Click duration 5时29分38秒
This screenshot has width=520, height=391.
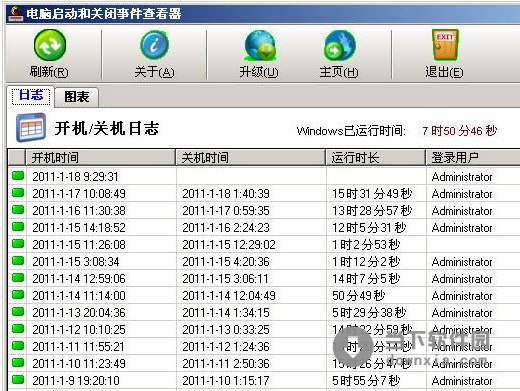pyautogui.click(x=369, y=313)
